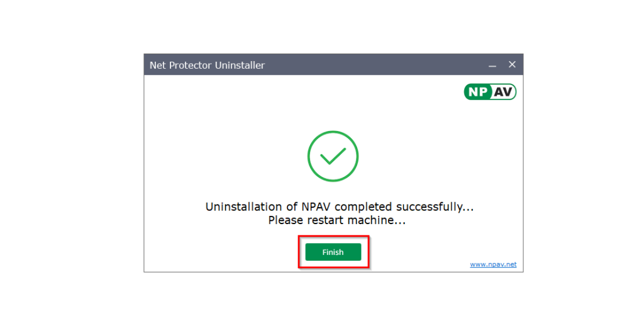
Task: Click the white AV part of logo
Action: tap(504, 92)
